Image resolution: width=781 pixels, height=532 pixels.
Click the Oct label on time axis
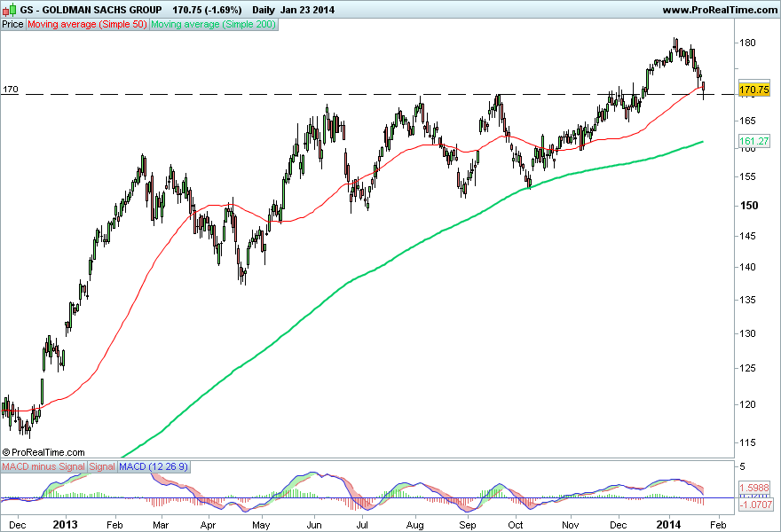516,525
